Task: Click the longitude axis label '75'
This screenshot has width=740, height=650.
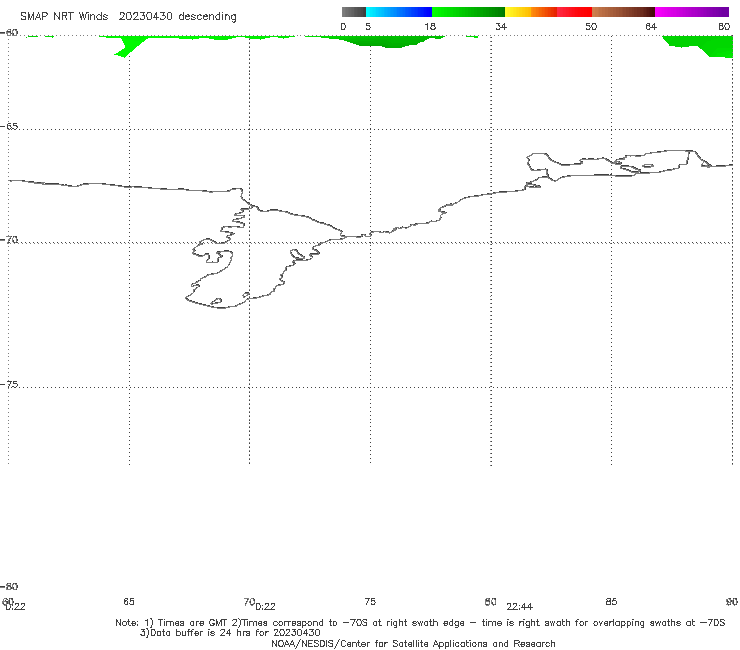Action: 370,601
